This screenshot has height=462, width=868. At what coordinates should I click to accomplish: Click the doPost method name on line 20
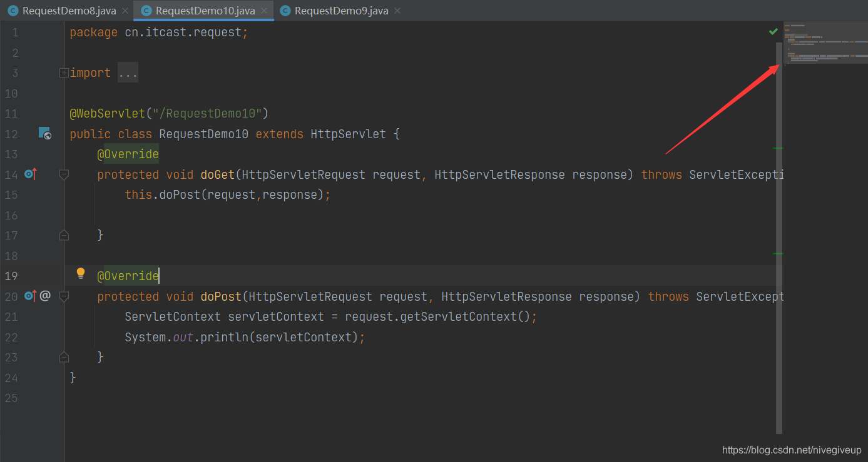coord(222,296)
